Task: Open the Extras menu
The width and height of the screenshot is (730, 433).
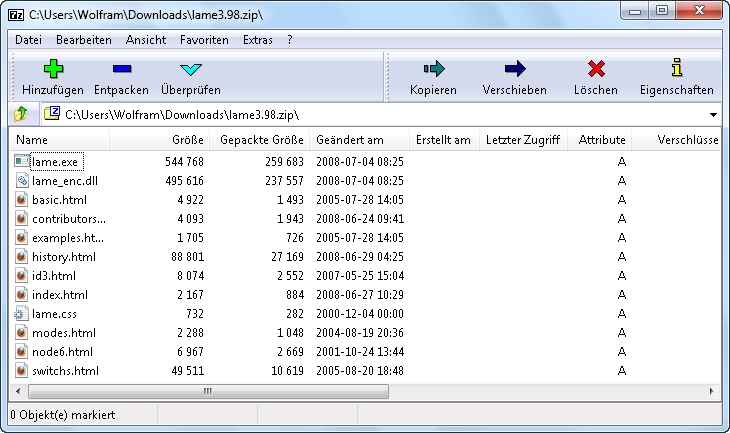Action: (257, 40)
